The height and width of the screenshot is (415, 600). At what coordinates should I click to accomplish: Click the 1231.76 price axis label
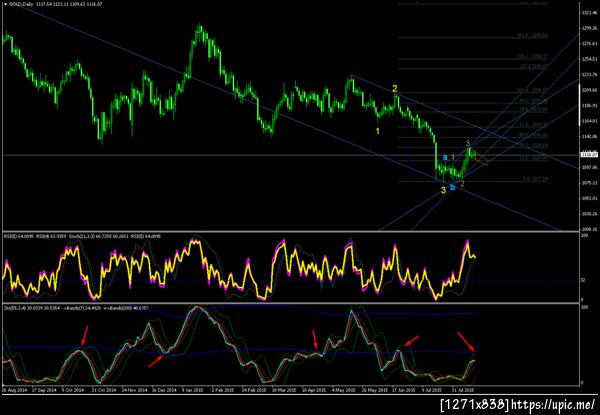coord(589,75)
